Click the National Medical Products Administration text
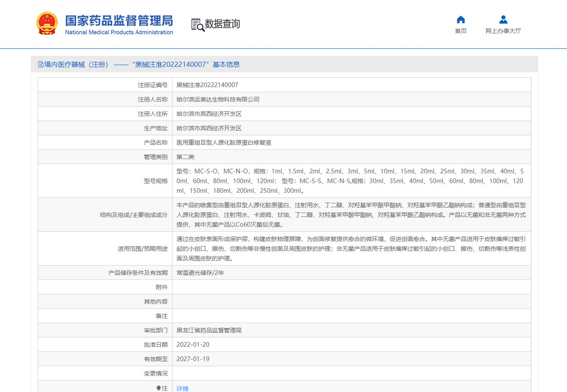 (119, 32)
